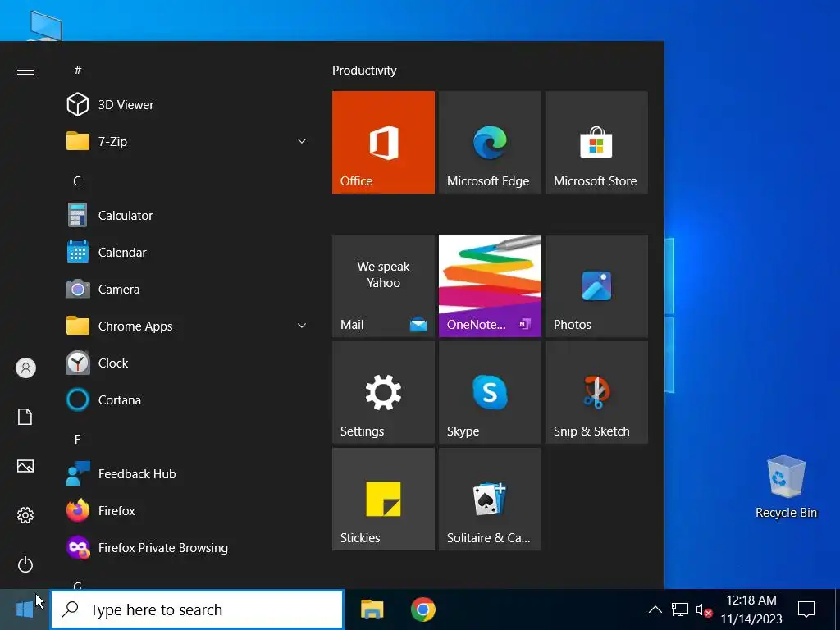This screenshot has width=840, height=630.
Task: Click the Office tile
Action: (x=383, y=142)
